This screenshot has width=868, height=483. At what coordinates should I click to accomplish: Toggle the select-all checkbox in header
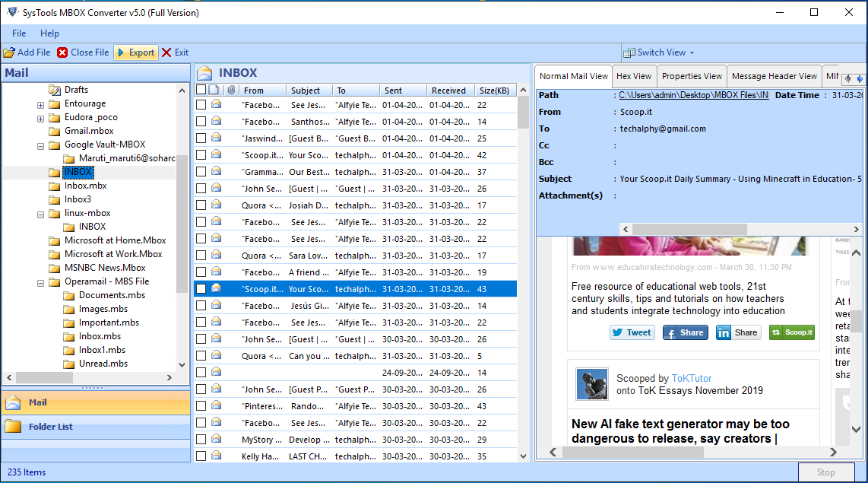(201, 90)
